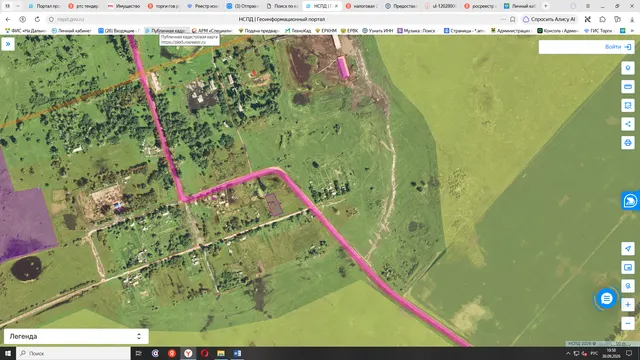
Task: Show hidden system tray icons
Action: pos(568,353)
